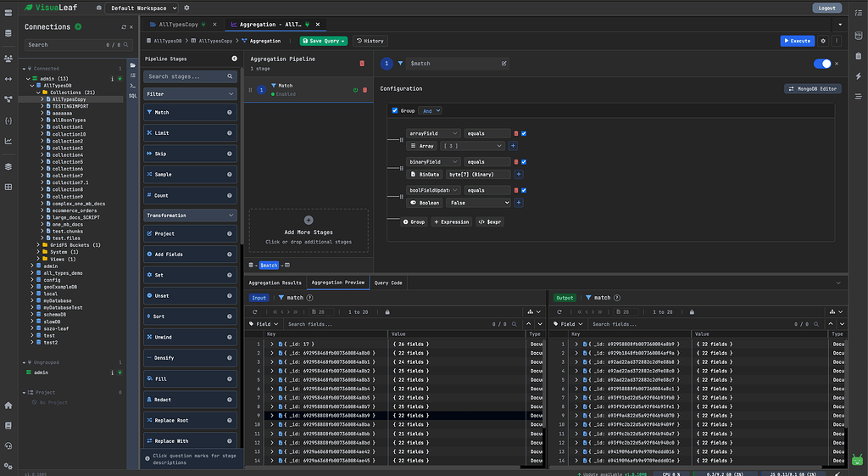Collapse the Transformation stages category

[190, 216]
